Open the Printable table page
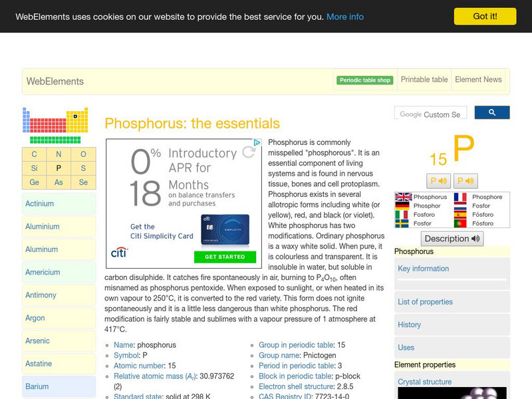 coord(424,79)
